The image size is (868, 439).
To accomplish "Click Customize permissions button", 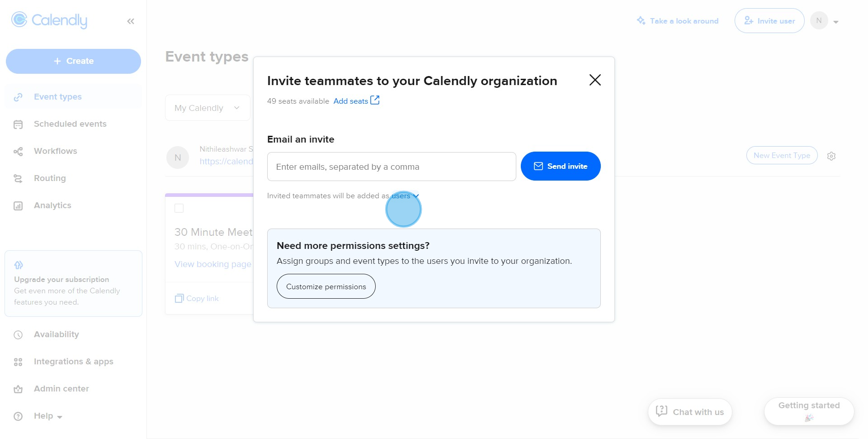I will point(326,286).
